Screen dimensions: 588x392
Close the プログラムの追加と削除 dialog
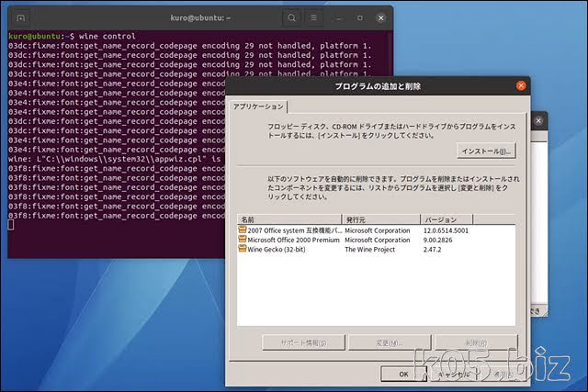521,85
